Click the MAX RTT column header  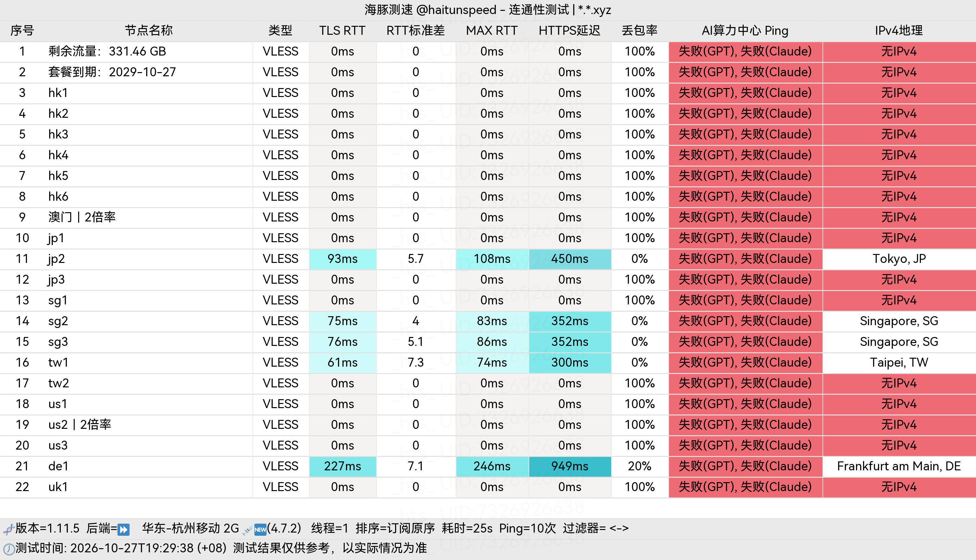(492, 30)
